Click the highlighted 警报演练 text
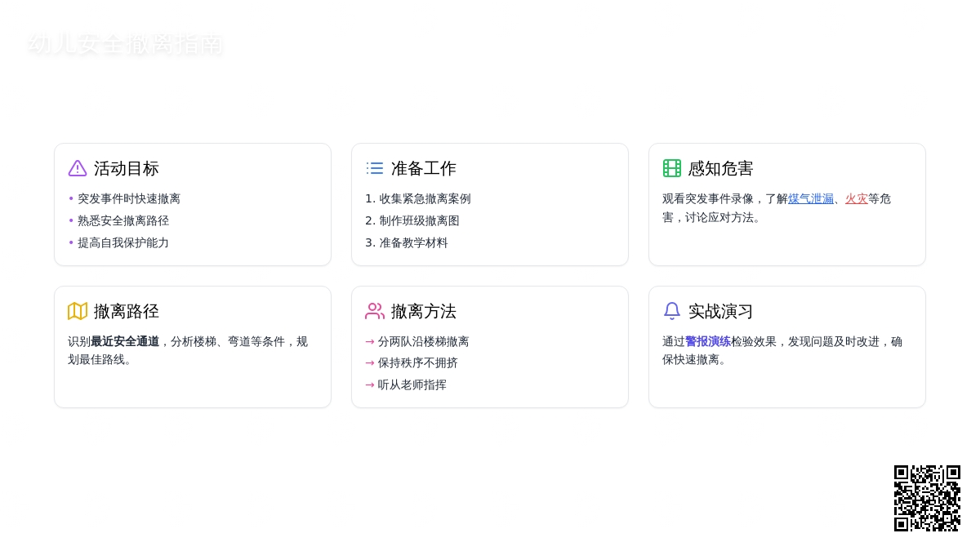The image size is (980, 551). click(707, 341)
